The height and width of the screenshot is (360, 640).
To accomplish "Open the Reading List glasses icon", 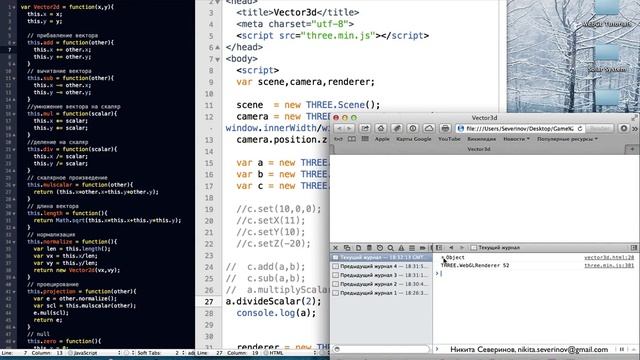I will coord(338,139).
